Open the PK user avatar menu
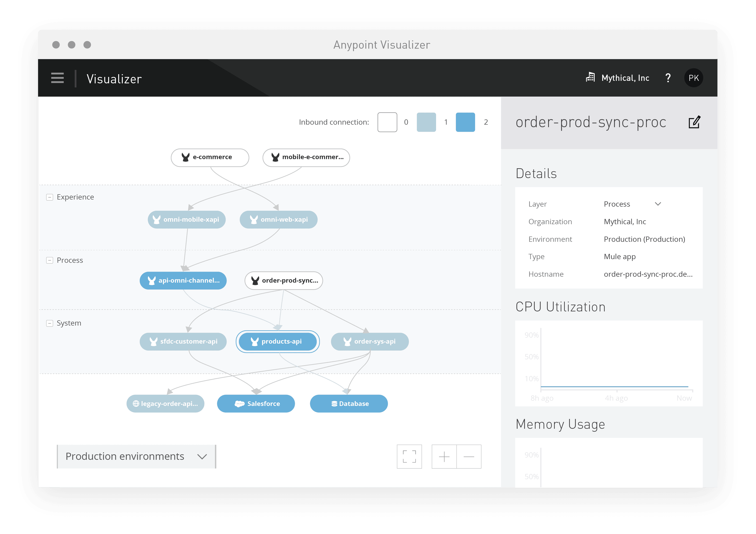The image size is (756, 534). pyautogui.click(x=694, y=78)
